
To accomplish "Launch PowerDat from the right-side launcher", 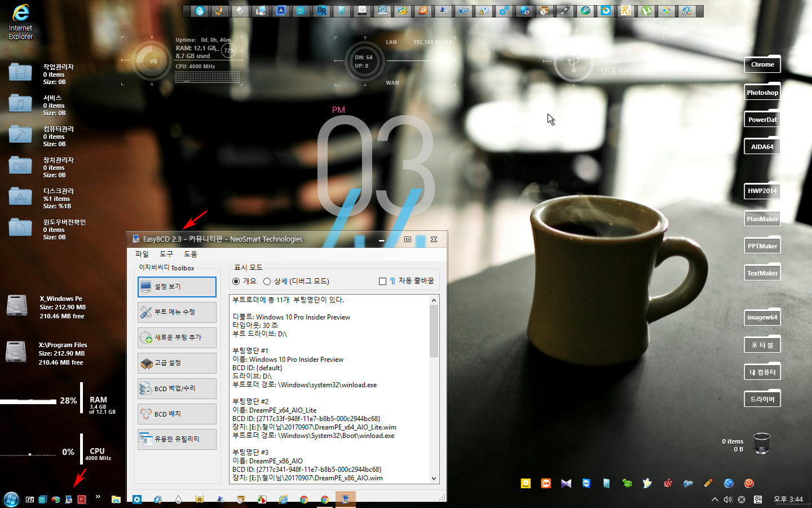I will (762, 120).
